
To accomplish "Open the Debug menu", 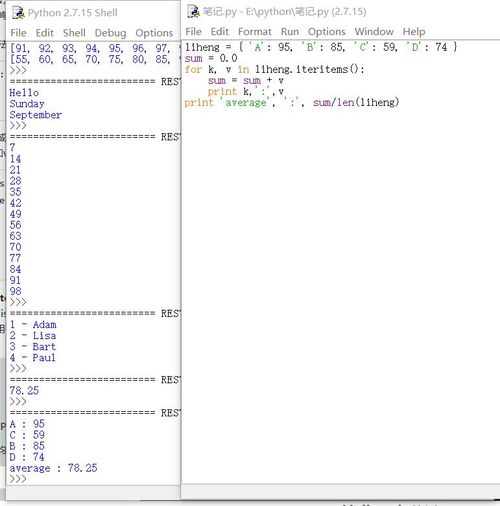I will click(110, 33).
